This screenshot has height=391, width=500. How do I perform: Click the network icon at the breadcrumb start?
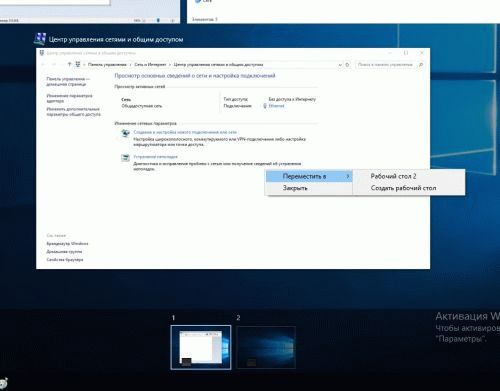[78, 64]
